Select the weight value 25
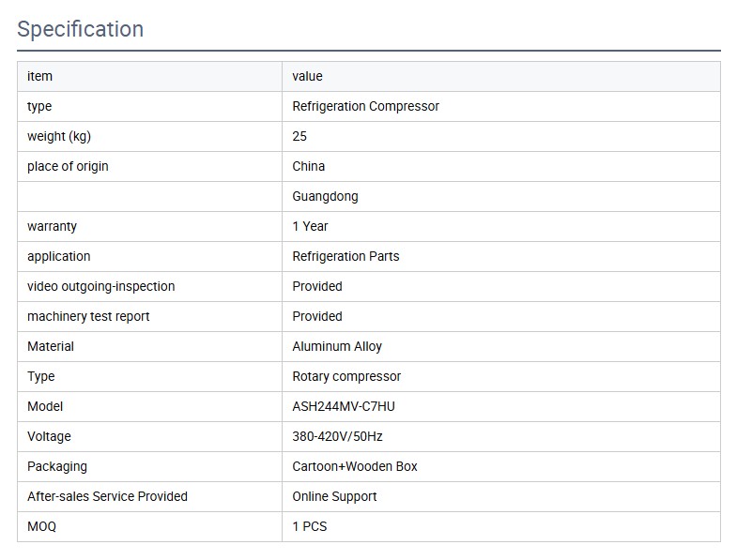This screenshot has width=737, height=560. (x=299, y=136)
